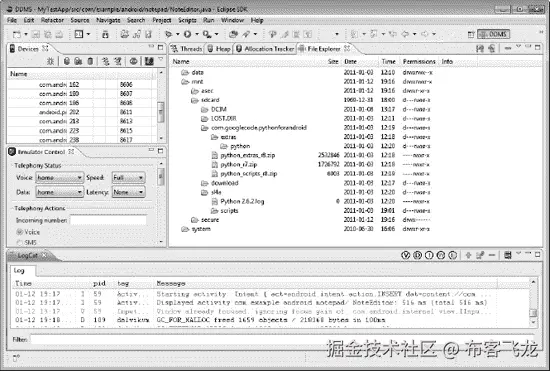Click the Back navigation arrow icon
This screenshot has width=550, height=371.
point(405,34)
